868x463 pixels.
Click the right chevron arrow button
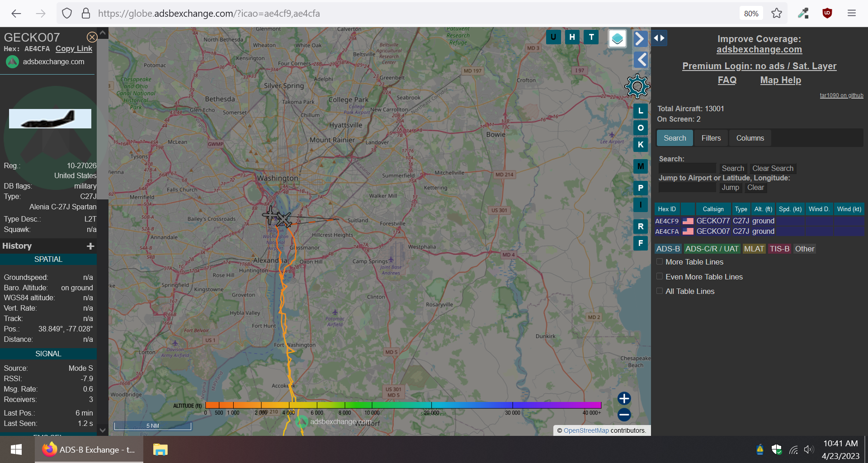coord(640,39)
